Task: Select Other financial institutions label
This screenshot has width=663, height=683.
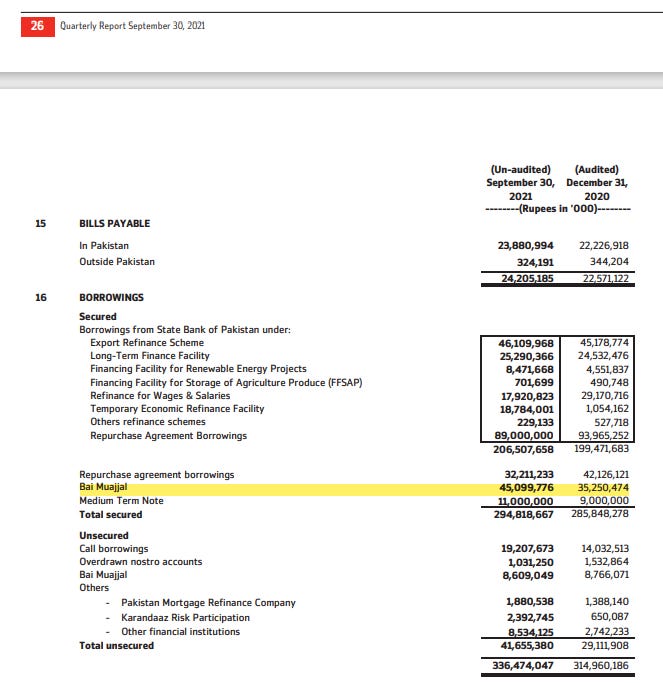Action: [180, 632]
